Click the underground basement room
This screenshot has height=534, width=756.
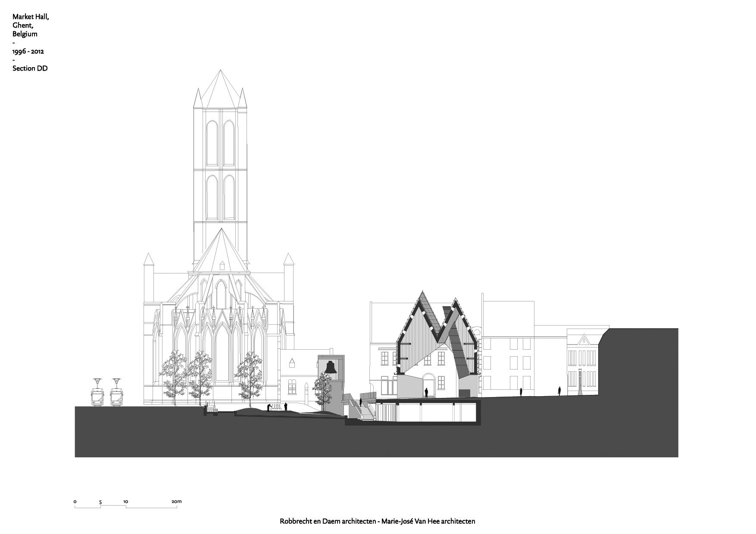click(x=427, y=413)
